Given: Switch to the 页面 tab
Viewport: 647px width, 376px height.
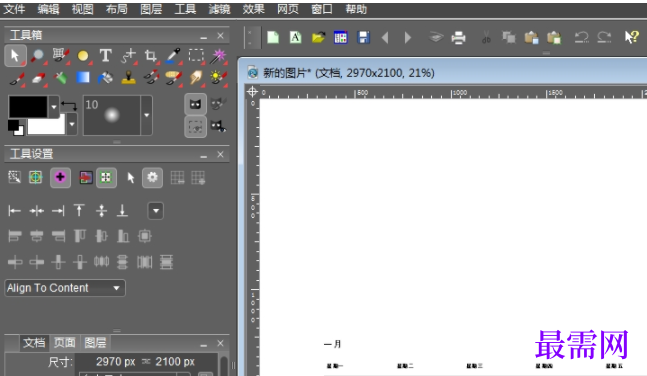Looking at the screenshot, I should [x=65, y=343].
